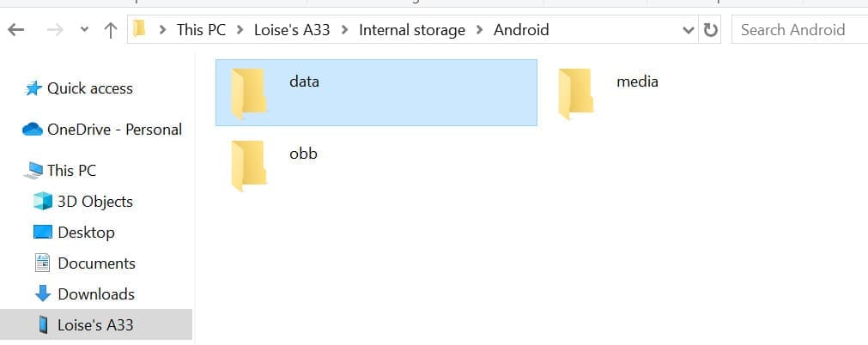Image resolution: width=868 pixels, height=345 pixels.
Task: Expand the chevron after Internal storage
Action: (479, 30)
